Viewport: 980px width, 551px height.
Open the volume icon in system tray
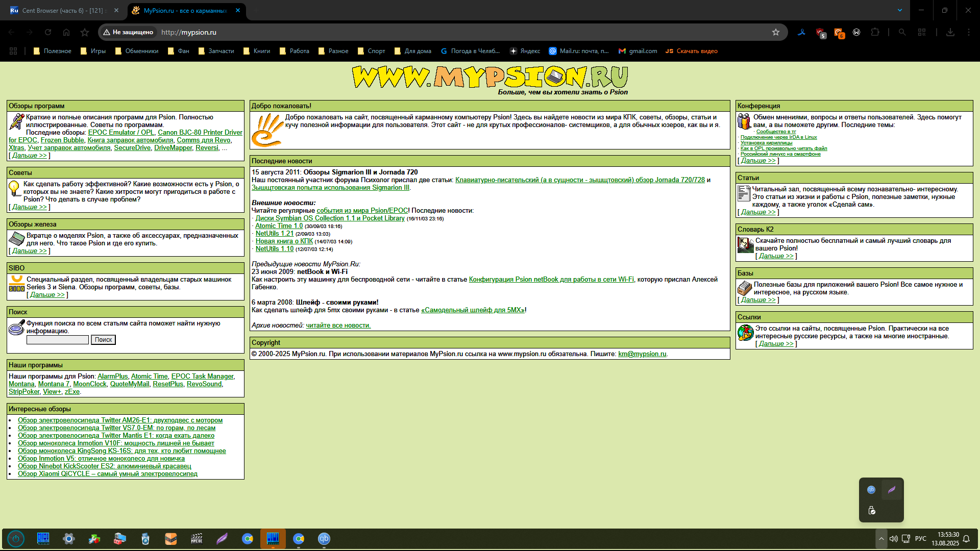[x=893, y=539]
